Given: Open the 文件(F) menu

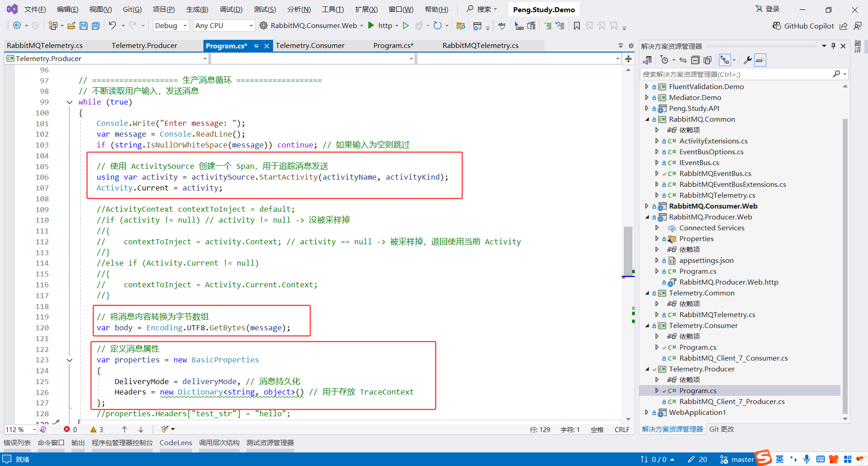Looking at the screenshot, I should coord(35,10).
